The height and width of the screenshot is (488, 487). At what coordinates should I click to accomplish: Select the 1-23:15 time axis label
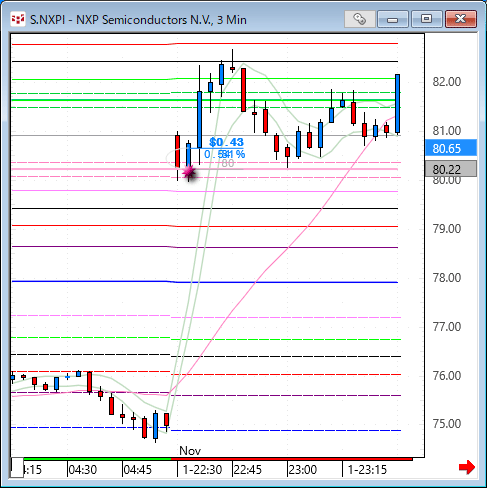367,470
